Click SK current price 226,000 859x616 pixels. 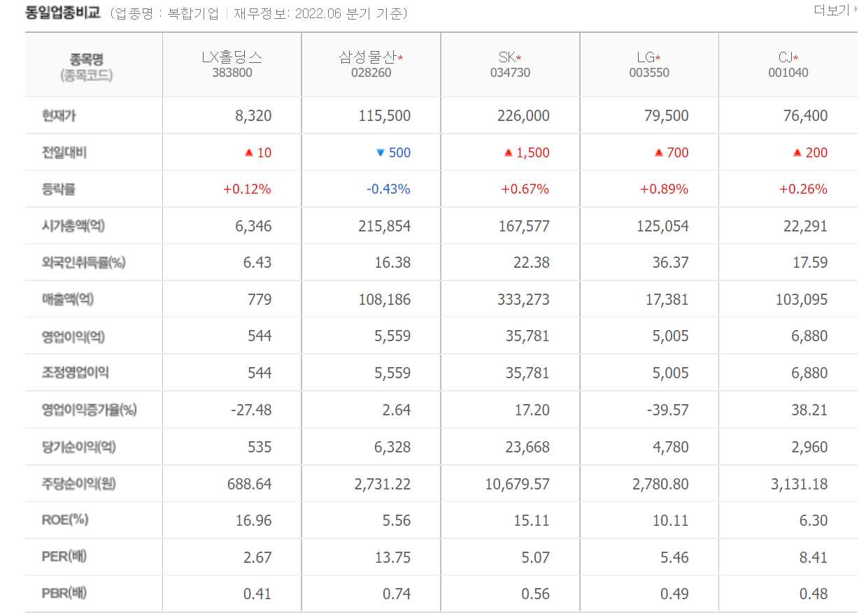tap(523, 116)
